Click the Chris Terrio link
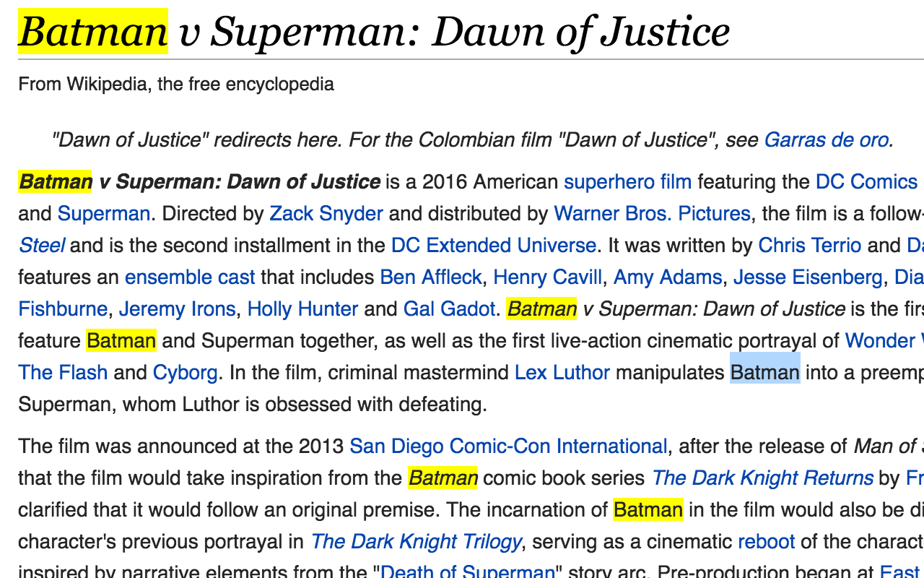 click(810, 245)
